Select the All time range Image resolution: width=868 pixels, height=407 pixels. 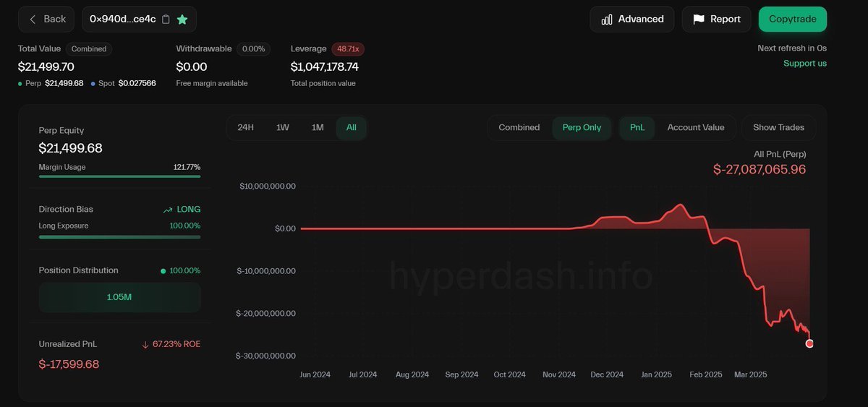tap(352, 127)
